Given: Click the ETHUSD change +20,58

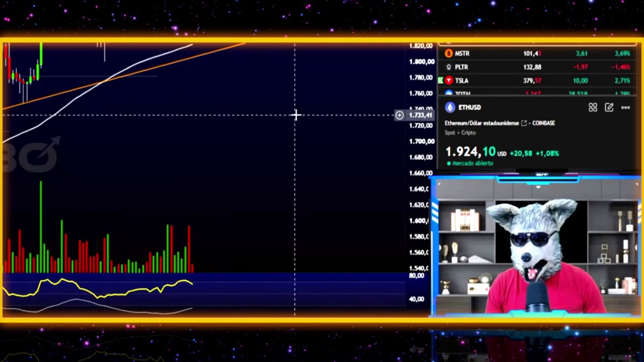Looking at the screenshot, I should tap(521, 153).
